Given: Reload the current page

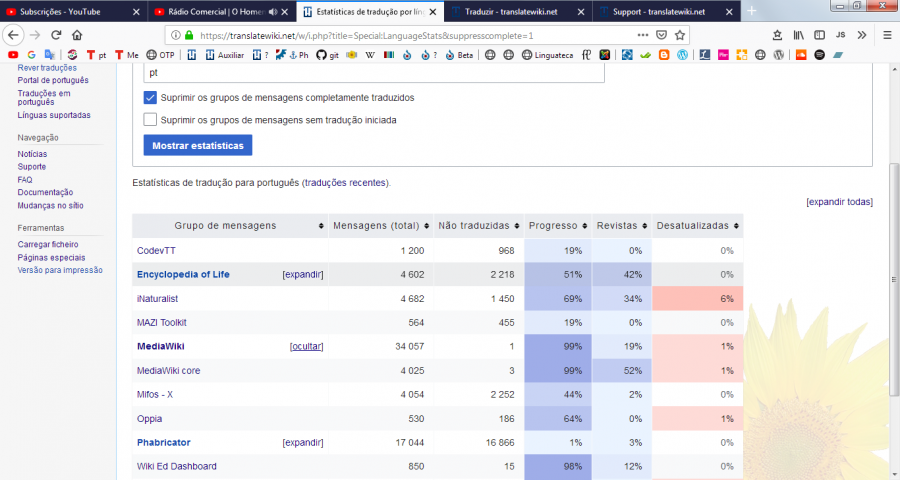Looking at the screenshot, I should point(56,35).
